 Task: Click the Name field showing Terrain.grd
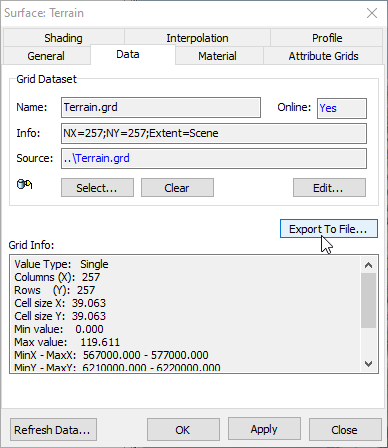pyautogui.click(x=161, y=107)
